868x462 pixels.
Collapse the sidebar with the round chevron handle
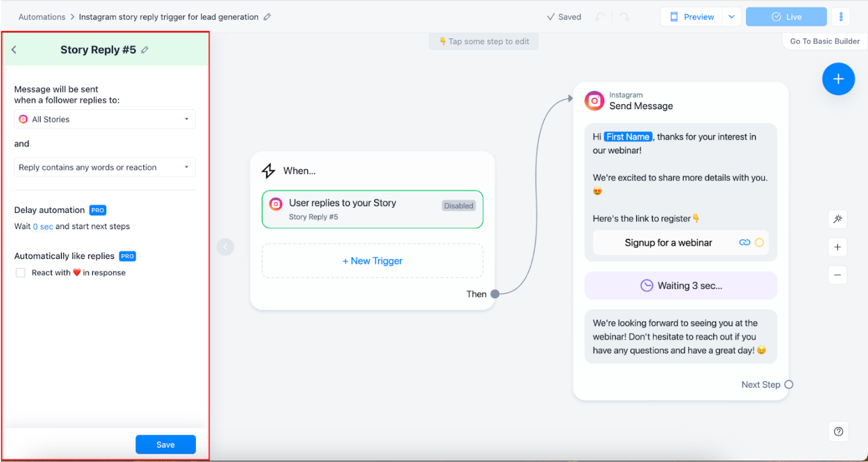tap(225, 247)
